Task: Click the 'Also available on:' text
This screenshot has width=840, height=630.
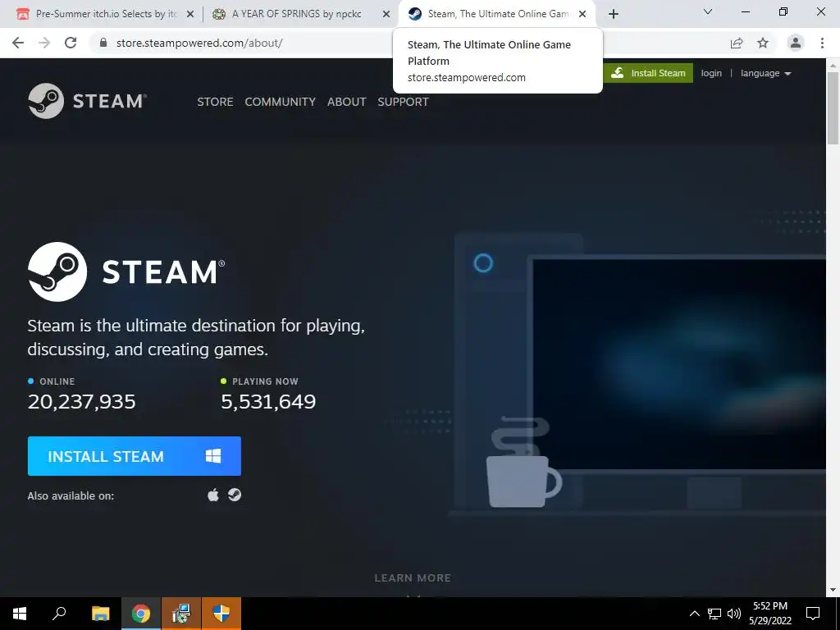Action: point(71,496)
